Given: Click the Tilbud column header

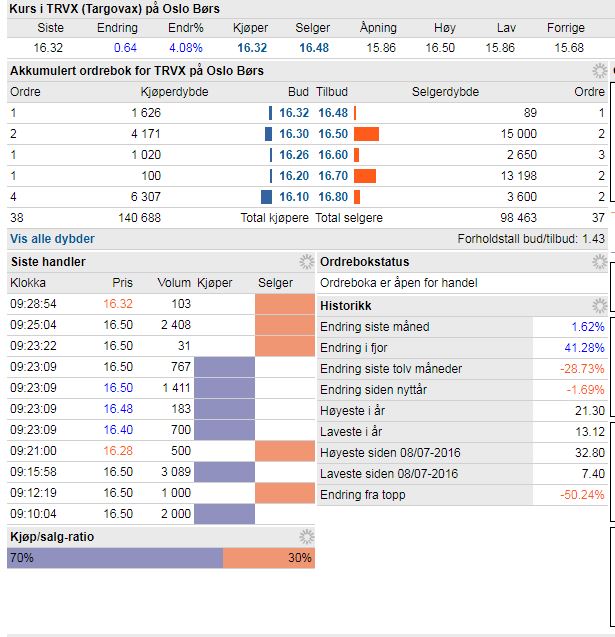Looking at the screenshot, I should pos(332,92).
